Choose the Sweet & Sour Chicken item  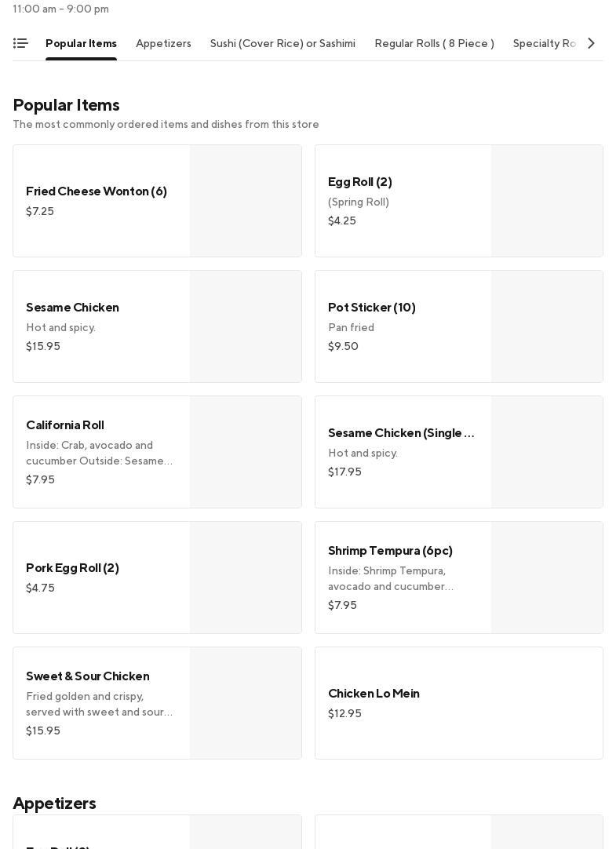coord(87,676)
